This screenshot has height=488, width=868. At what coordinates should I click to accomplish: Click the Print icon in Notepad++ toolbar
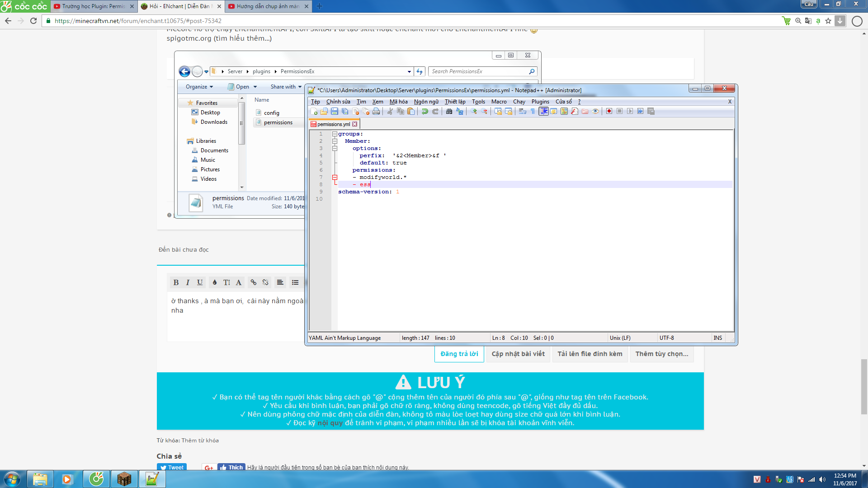(x=376, y=111)
